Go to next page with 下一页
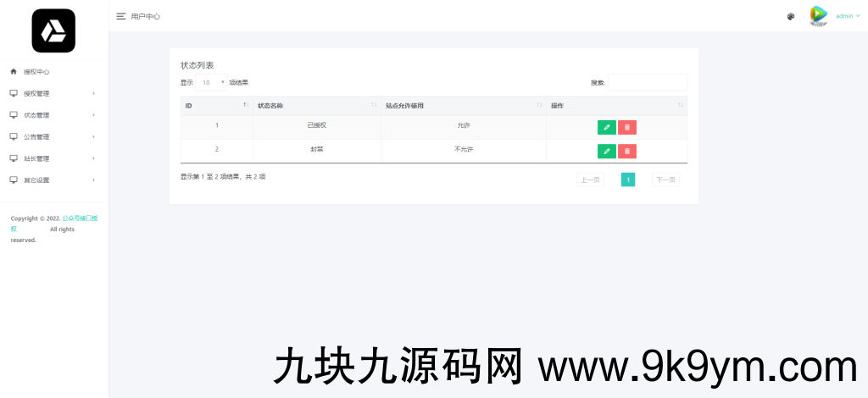This screenshot has width=868, height=398. [x=666, y=180]
